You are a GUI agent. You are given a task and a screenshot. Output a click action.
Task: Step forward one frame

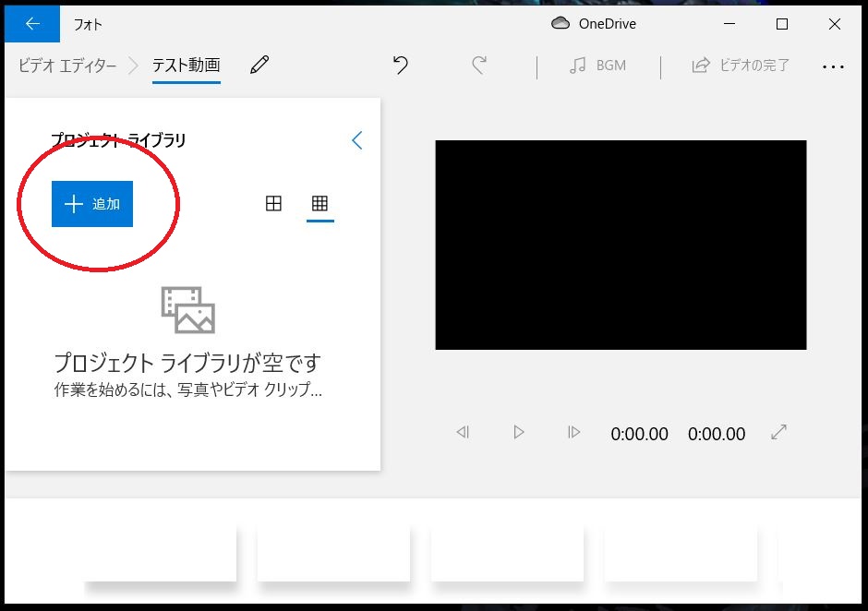[573, 432]
